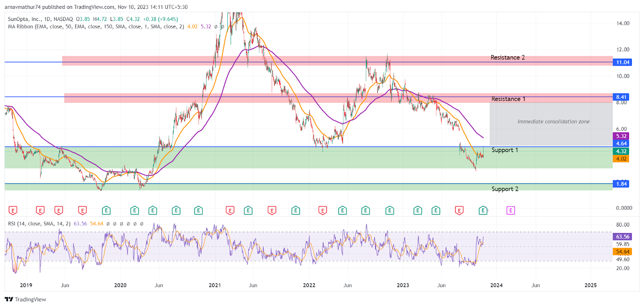Click the 2021 label on the time axis
Screen dimensions: 644x307
coord(215,285)
